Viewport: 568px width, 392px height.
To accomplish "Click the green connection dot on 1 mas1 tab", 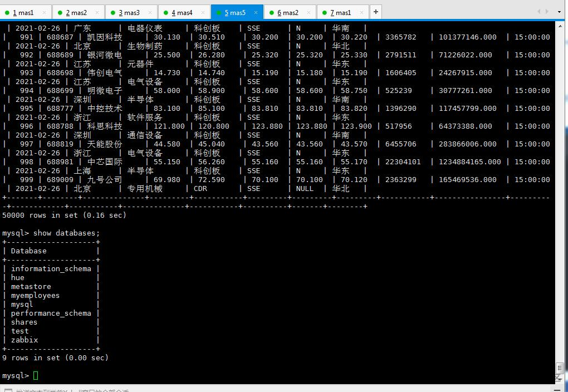I will [7, 13].
